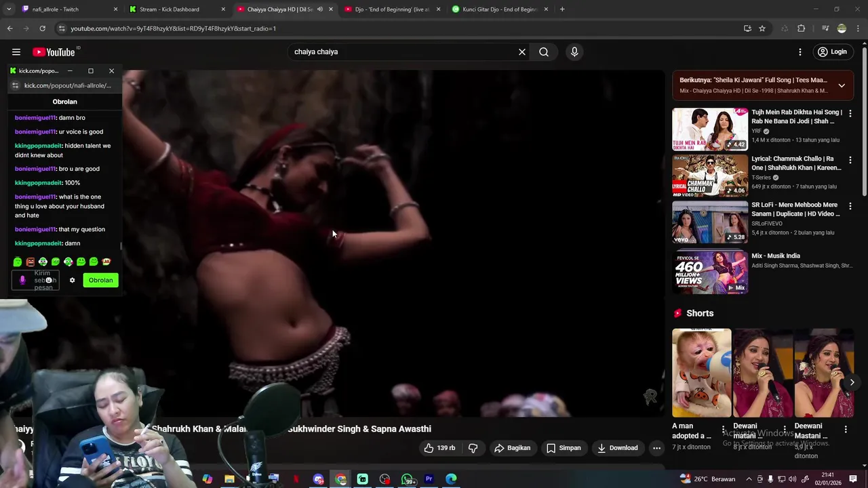
Task: Open options for SR LoFi Mere Mehboob video
Action: (850, 206)
